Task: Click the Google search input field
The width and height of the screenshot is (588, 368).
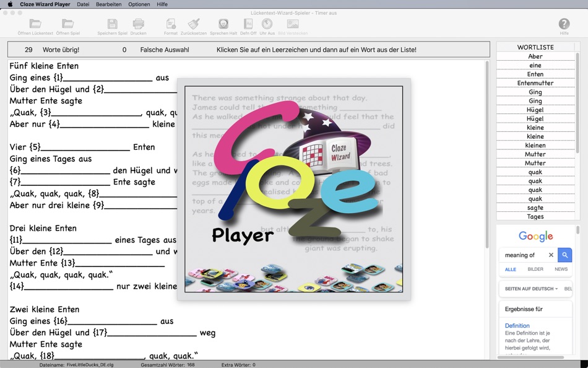Action: (524, 255)
